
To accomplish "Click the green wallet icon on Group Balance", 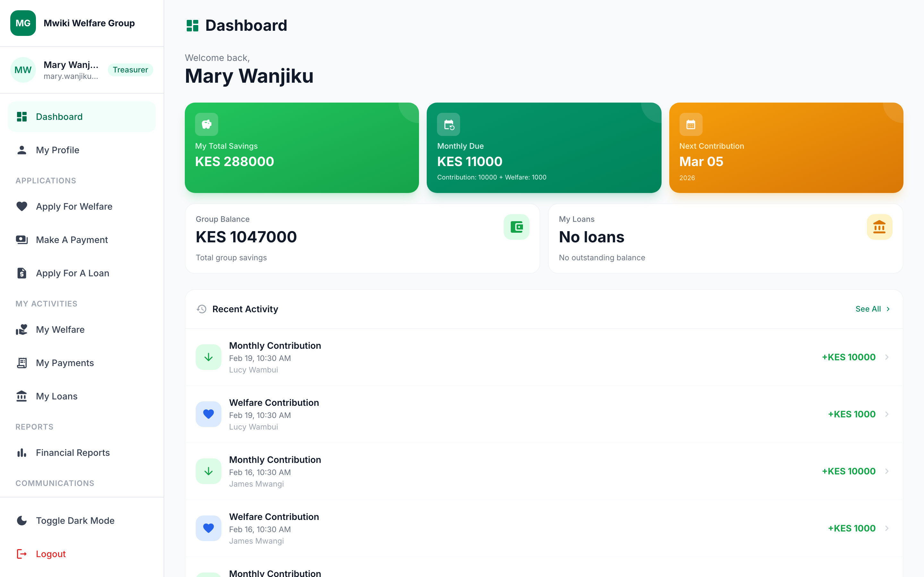I will click(x=516, y=227).
